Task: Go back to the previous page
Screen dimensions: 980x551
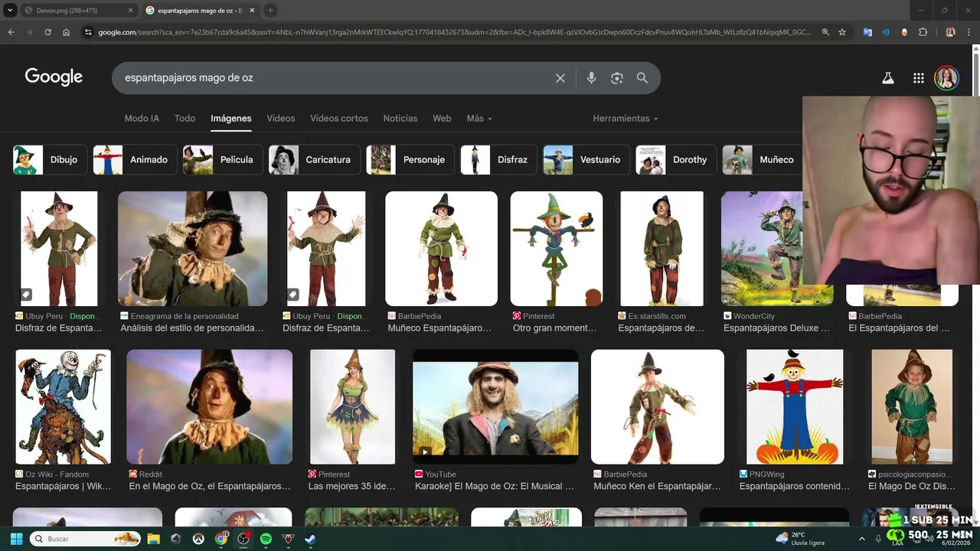Action: point(11,32)
